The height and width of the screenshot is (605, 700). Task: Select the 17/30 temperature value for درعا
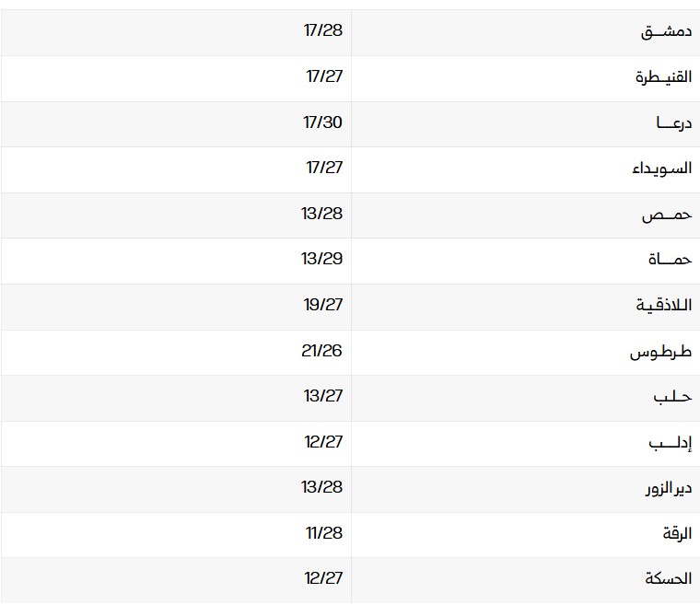coord(322,122)
